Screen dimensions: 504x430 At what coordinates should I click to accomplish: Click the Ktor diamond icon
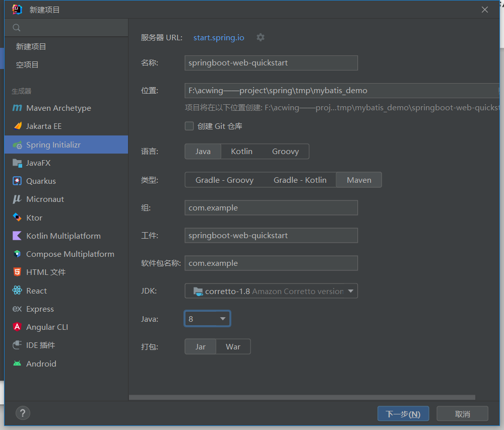(x=17, y=218)
